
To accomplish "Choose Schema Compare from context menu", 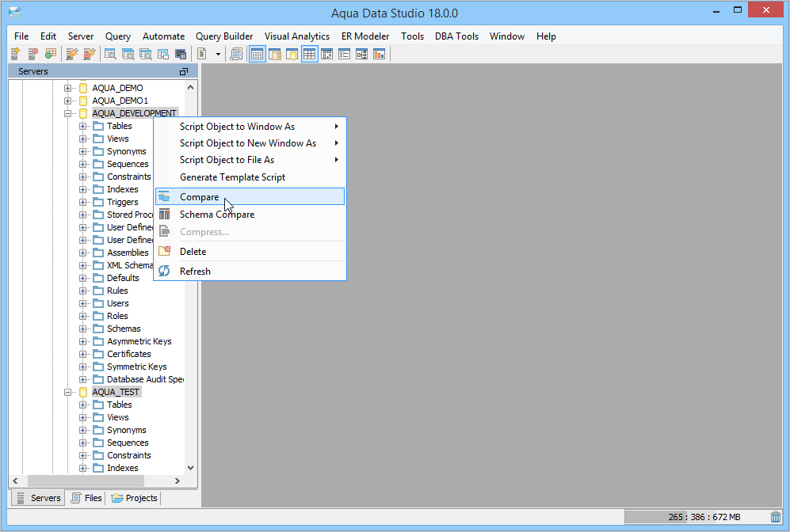I will coord(250,215).
